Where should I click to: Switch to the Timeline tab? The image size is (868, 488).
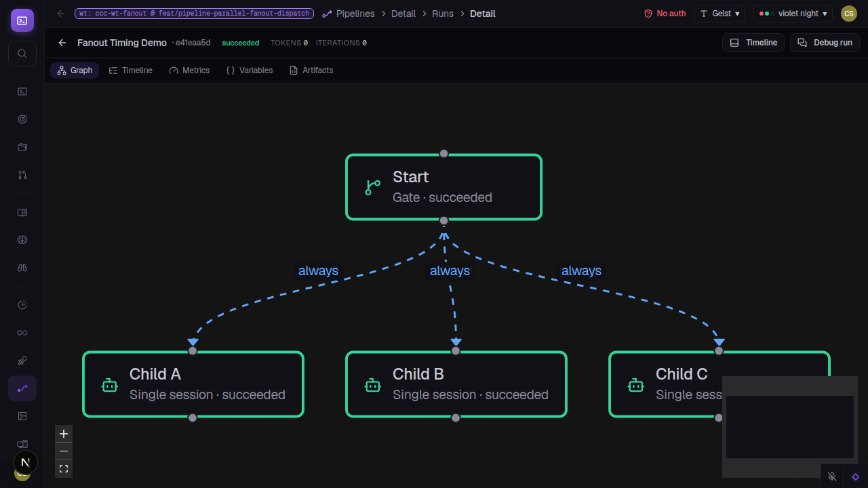tap(131, 70)
